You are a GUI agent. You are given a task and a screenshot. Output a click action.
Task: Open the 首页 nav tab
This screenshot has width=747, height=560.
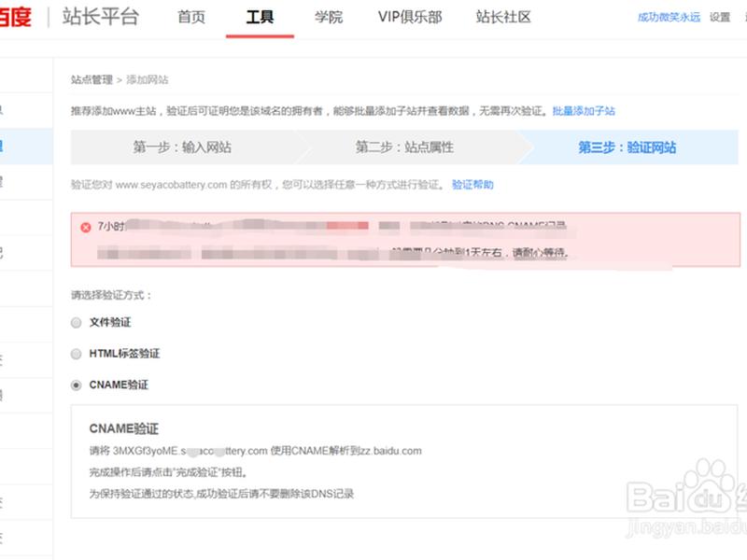point(191,17)
